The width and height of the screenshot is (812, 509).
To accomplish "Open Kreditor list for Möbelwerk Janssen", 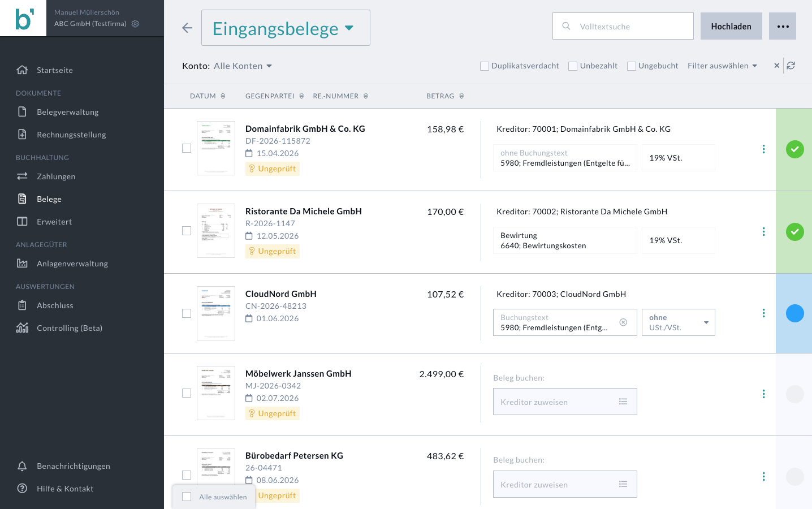I will point(623,402).
